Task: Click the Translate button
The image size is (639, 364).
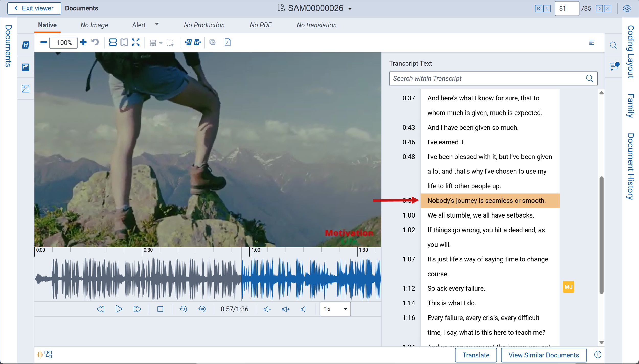Action: click(x=476, y=355)
